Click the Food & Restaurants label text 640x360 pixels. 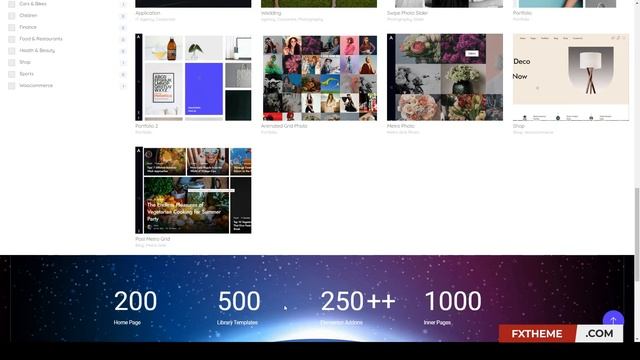click(41, 39)
